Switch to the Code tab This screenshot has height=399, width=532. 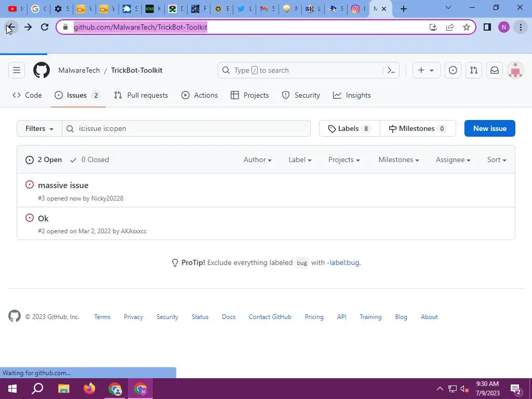27,96
